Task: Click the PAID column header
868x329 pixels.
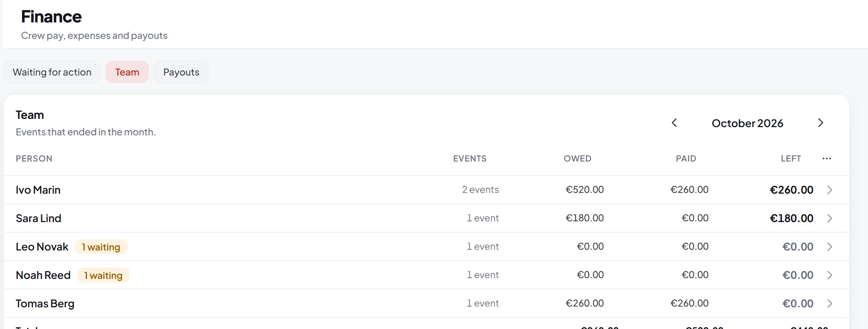Action: pyautogui.click(x=686, y=159)
